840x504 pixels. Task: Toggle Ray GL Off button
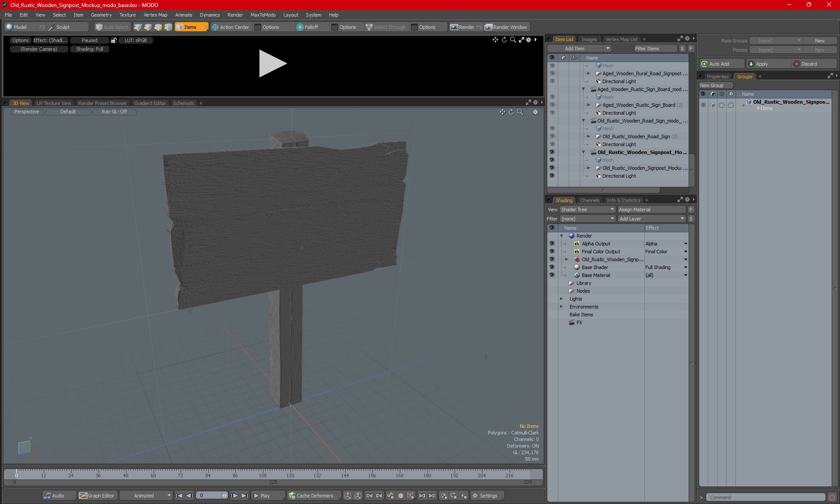click(x=115, y=112)
